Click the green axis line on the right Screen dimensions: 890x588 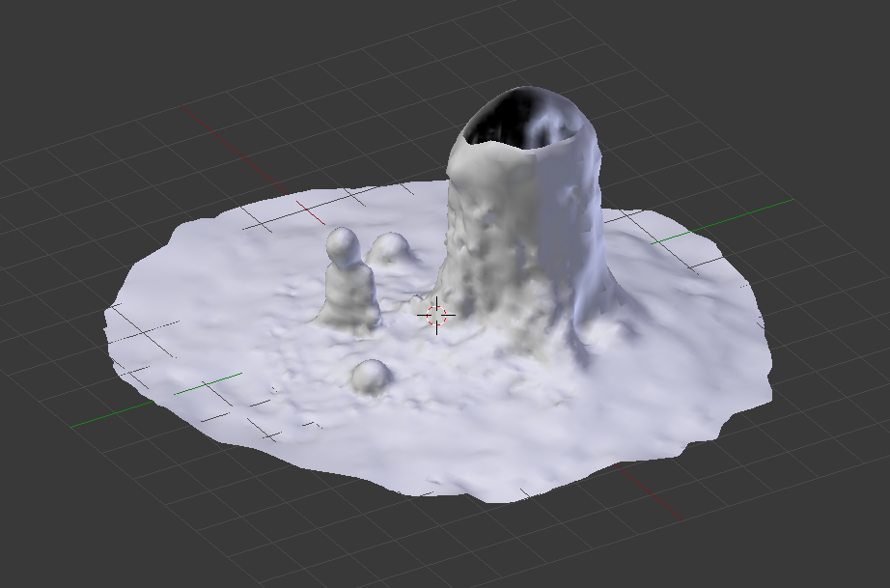point(734,220)
